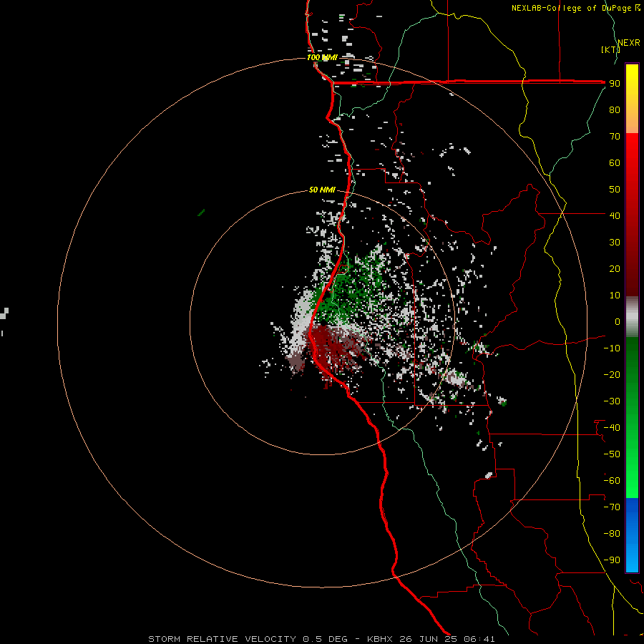Click the 40 value on the velocity scale

615,215
